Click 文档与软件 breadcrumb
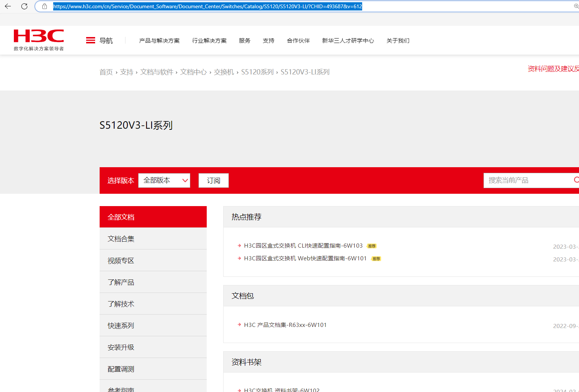This screenshot has height=392, width=579. point(157,72)
